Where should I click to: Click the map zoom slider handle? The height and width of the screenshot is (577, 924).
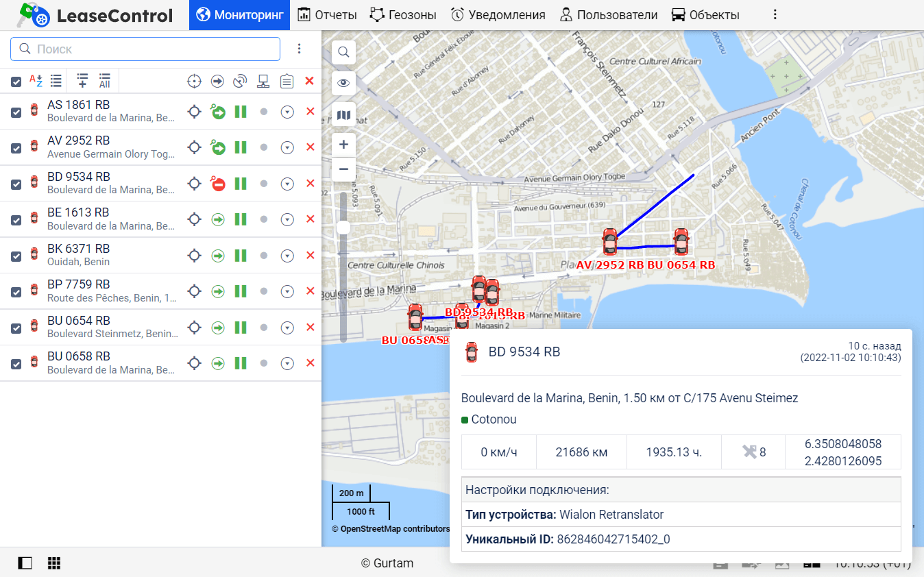point(343,228)
